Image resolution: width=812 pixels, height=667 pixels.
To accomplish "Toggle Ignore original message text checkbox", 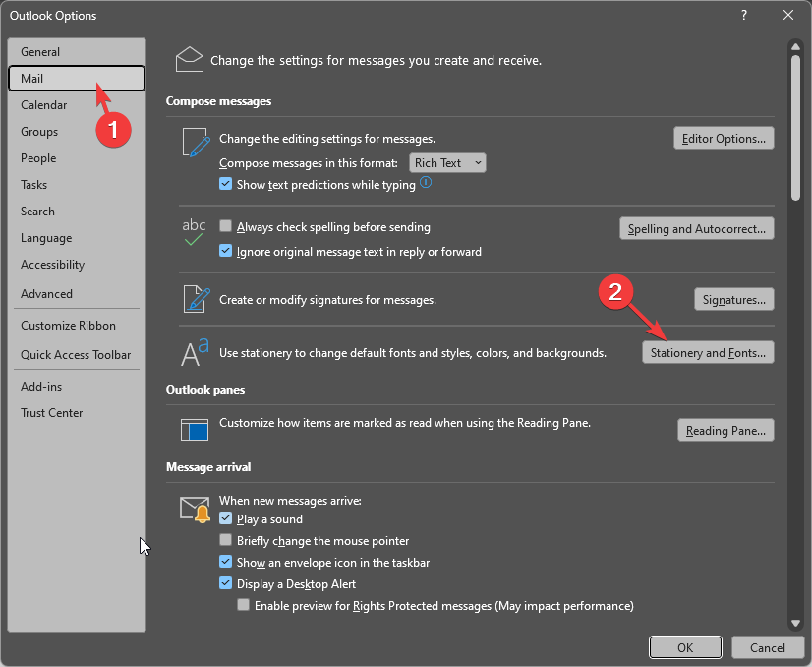I will (x=225, y=251).
